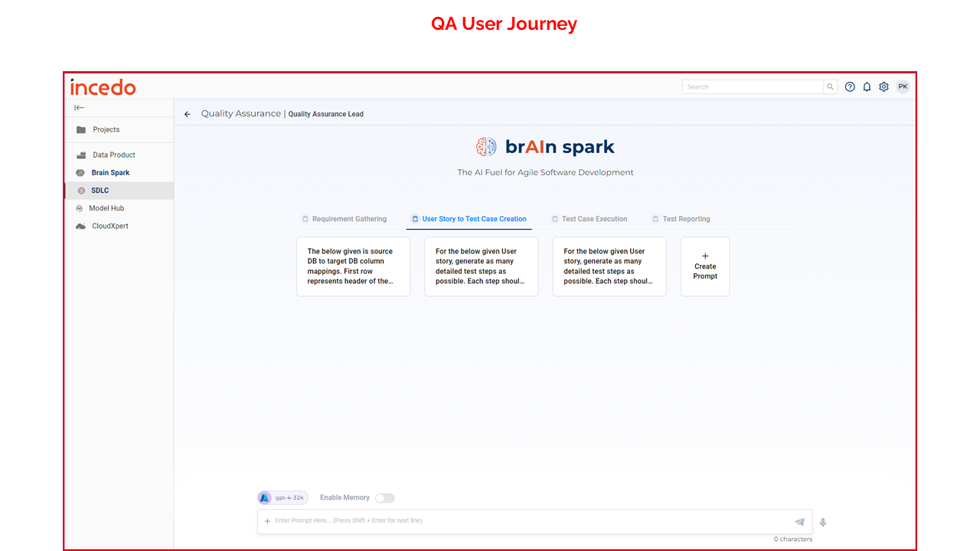Image resolution: width=980 pixels, height=551 pixels.
Task: Click the search magnifier icon
Action: tap(830, 86)
